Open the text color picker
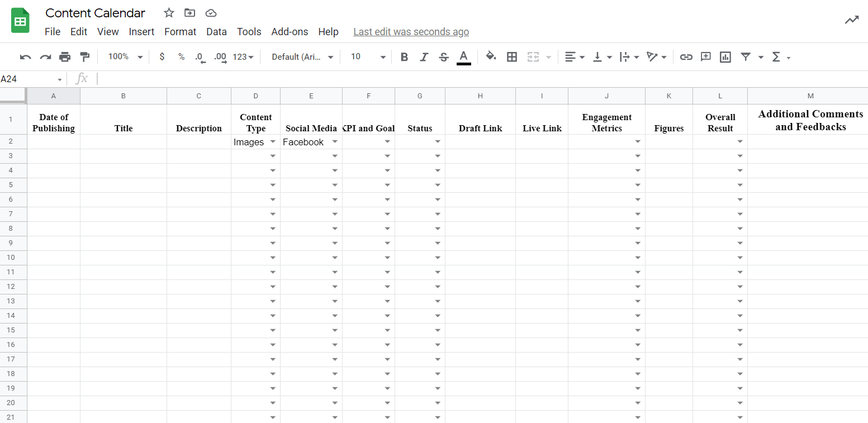The image size is (868, 423). (x=463, y=57)
